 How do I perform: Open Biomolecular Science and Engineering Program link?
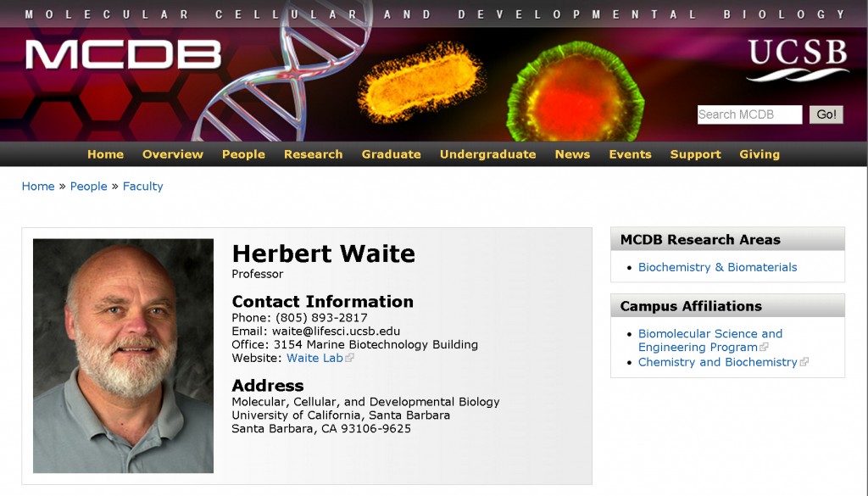[x=710, y=341]
